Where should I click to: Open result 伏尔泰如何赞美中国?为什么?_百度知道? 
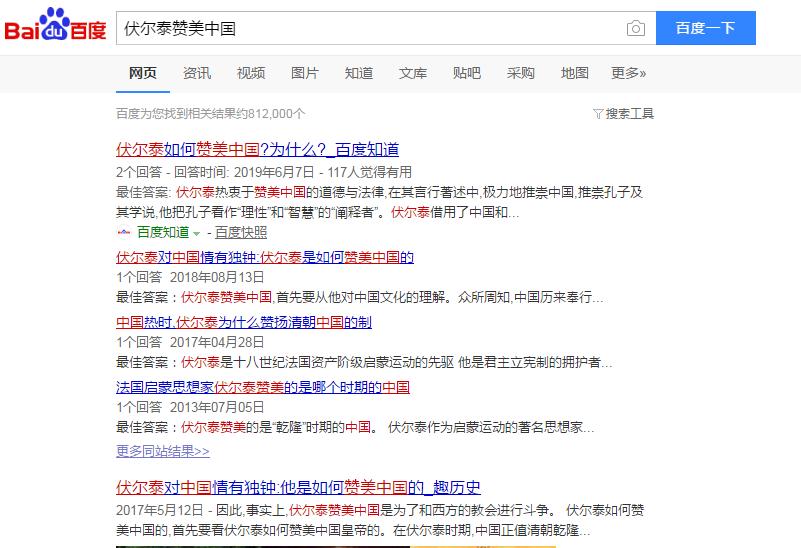pos(257,150)
